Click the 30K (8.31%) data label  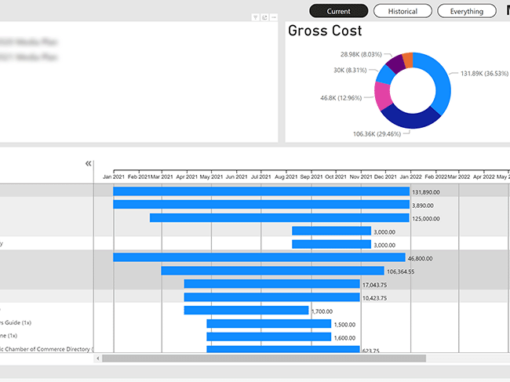point(350,70)
